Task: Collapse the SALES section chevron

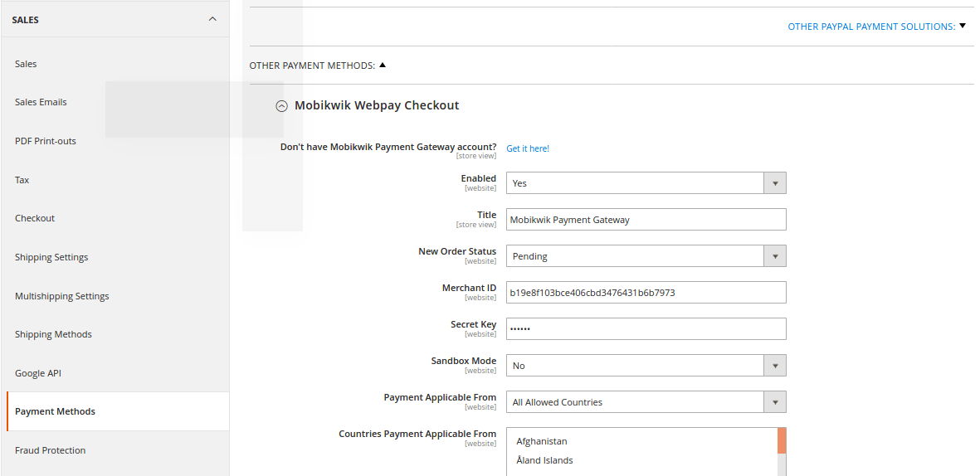Action: tap(212, 19)
